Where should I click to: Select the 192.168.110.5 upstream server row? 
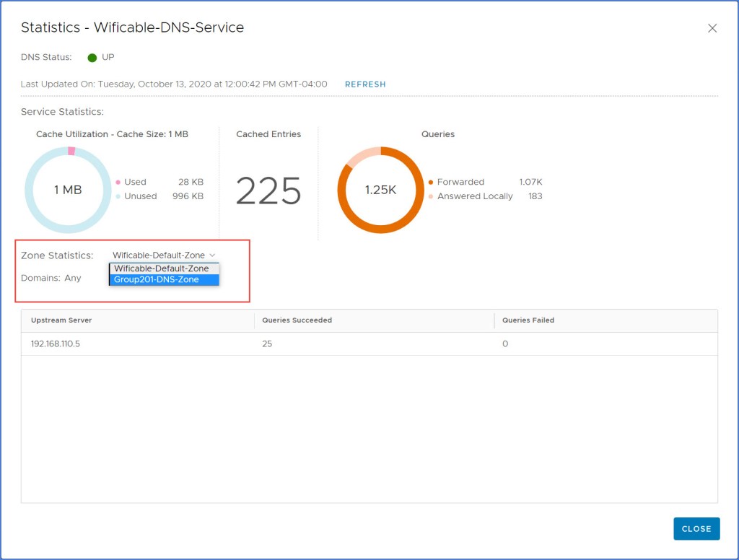[x=56, y=344]
